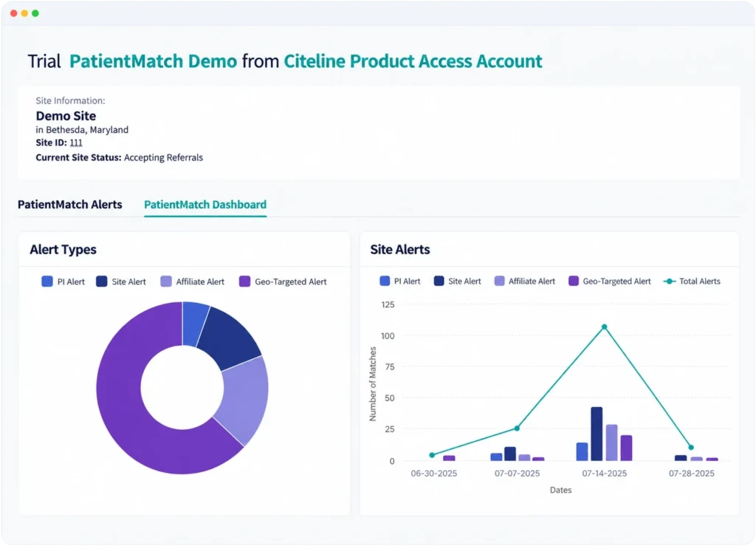
Task: Click the Total Alerts point for 06-30-2025
Action: [432, 455]
